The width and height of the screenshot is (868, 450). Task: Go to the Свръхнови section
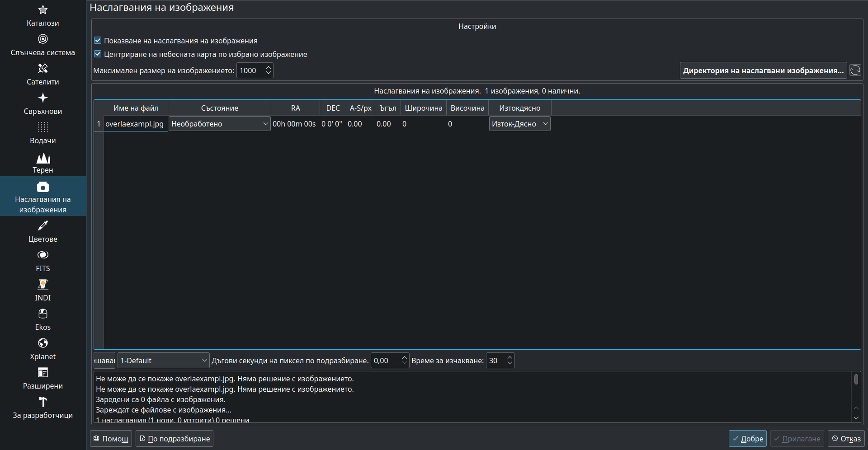coord(42,104)
